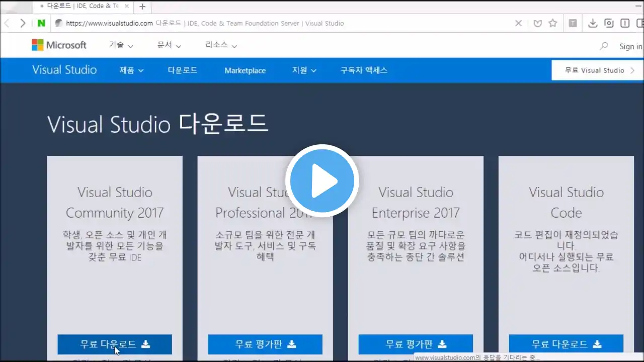Screen dimensions: 644x362
Task: Open the Marketplace nav item
Action: 245,70
